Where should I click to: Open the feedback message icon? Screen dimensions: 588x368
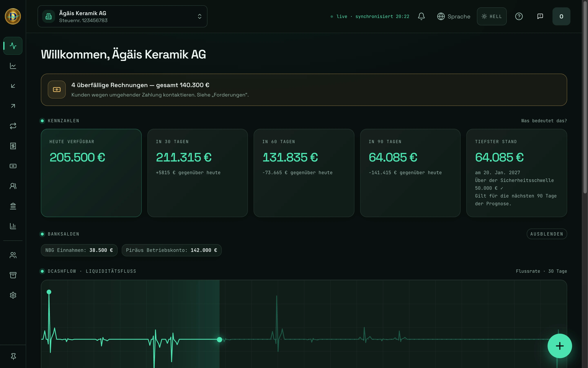click(x=540, y=16)
